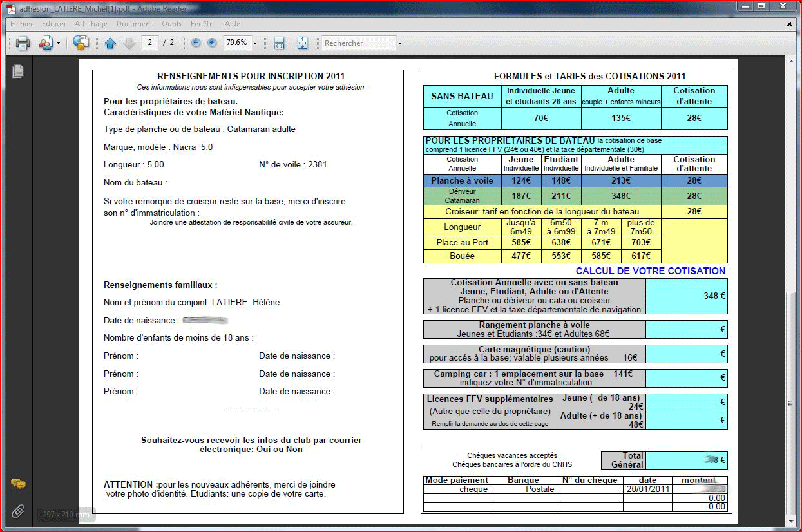
Task: Click the "Dériveur Catamaran" row label
Action: click(462, 196)
